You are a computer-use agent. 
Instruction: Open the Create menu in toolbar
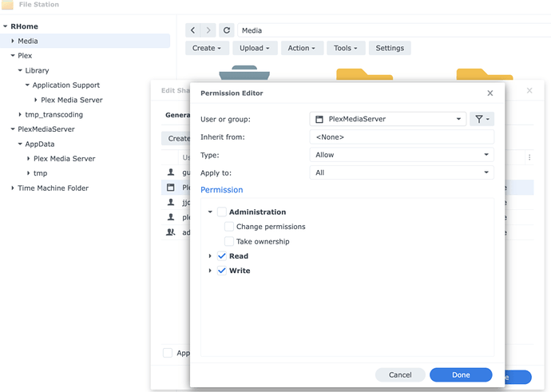click(x=207, y=48)
